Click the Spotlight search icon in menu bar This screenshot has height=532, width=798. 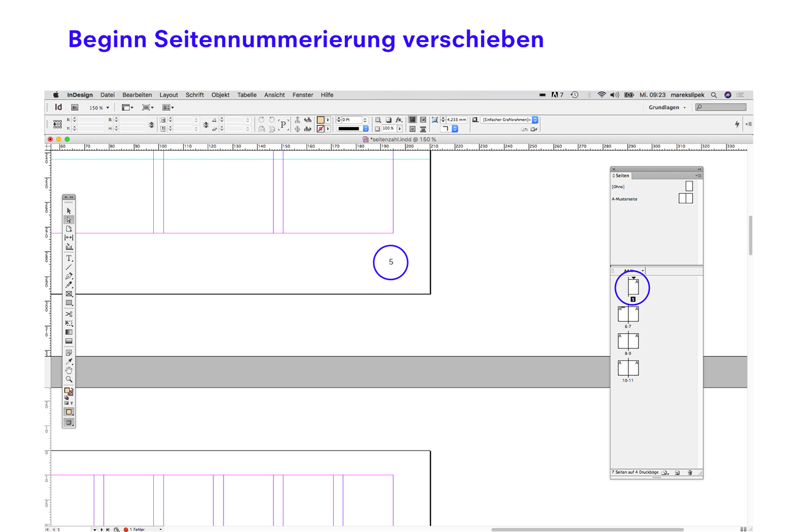(714, 95)
